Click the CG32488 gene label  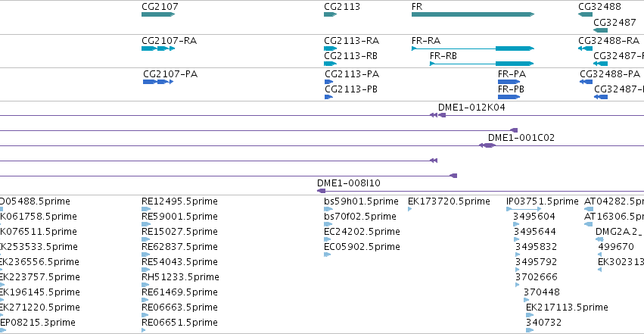click(599, 7)
